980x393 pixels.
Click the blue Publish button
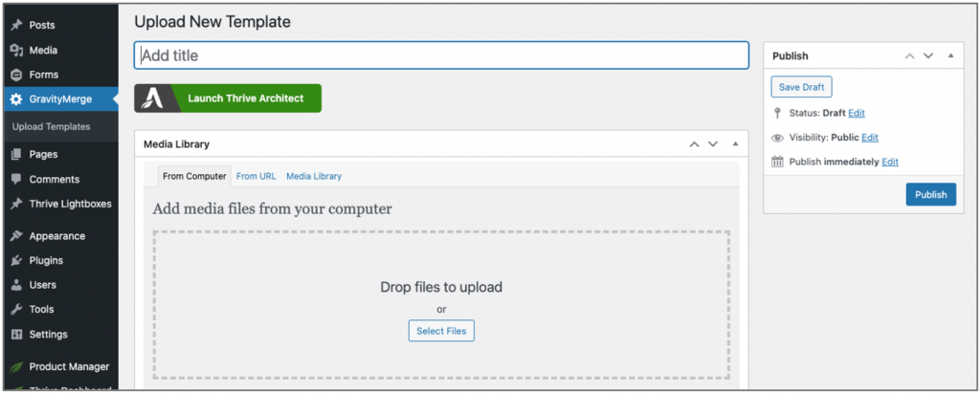(x=930, y=194)
